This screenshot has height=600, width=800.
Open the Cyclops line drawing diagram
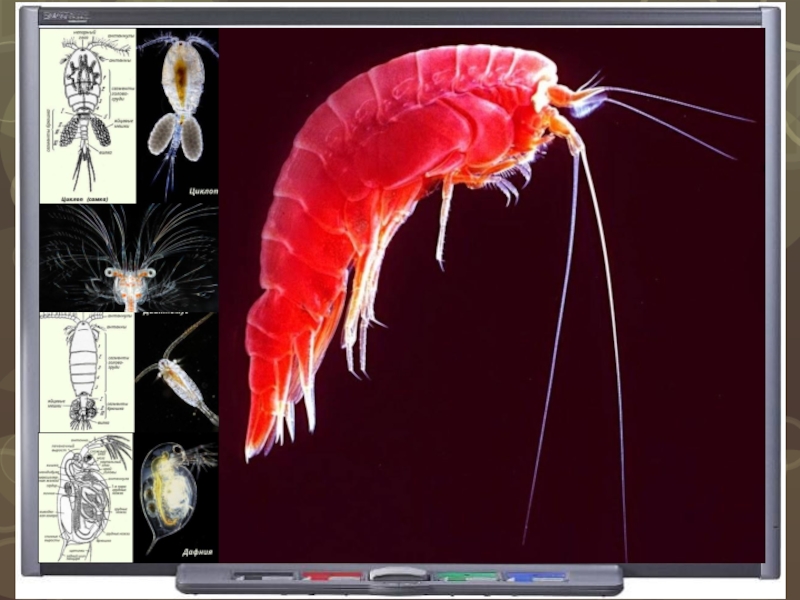coord(86,110)
